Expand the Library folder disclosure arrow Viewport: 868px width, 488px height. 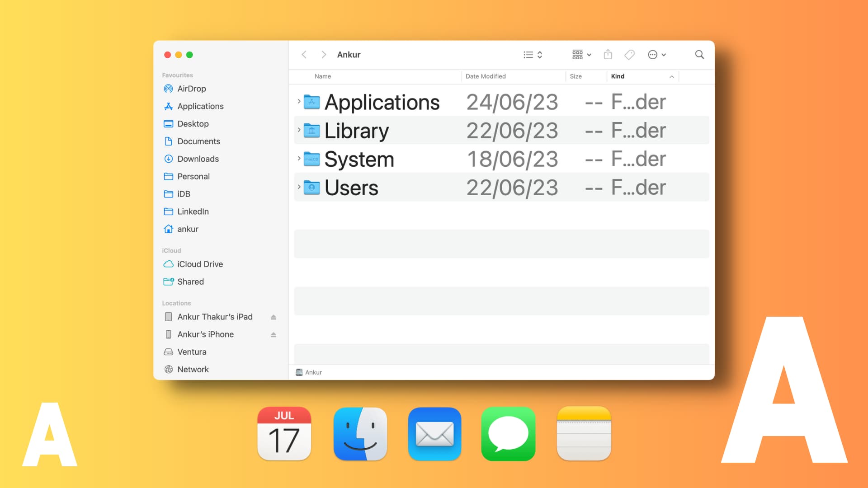(299, 130)
